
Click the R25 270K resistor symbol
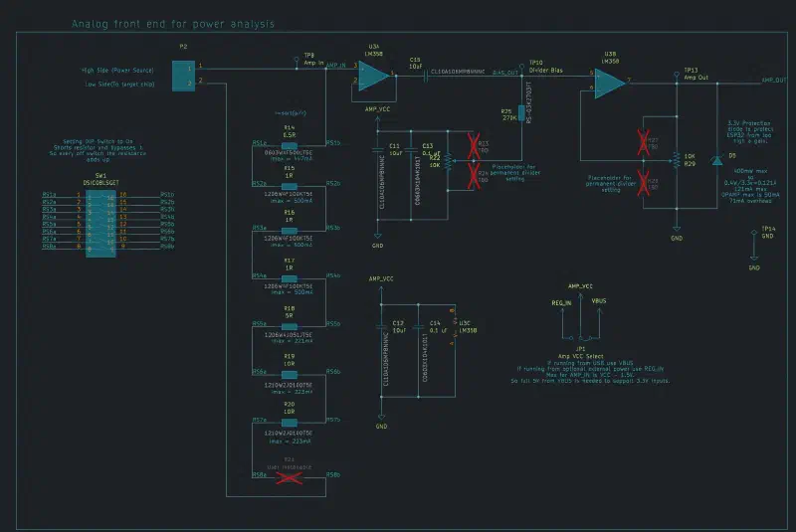[521, 112]
